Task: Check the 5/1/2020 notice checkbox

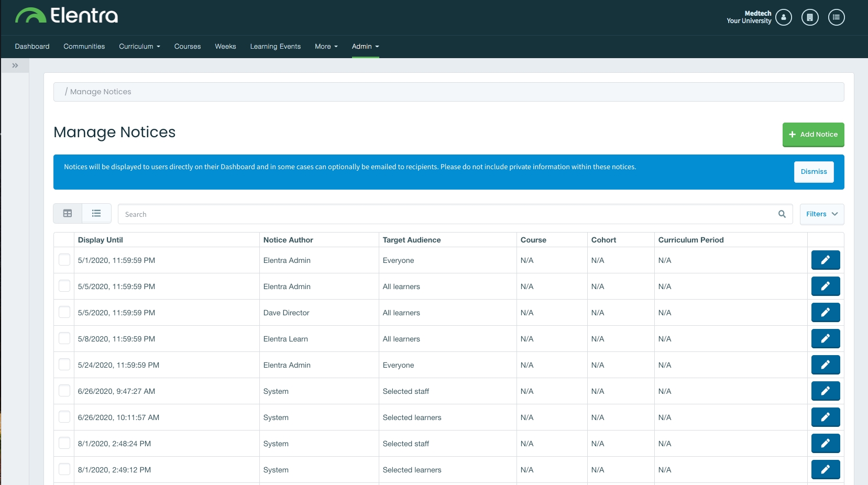Action: (64, 260)
